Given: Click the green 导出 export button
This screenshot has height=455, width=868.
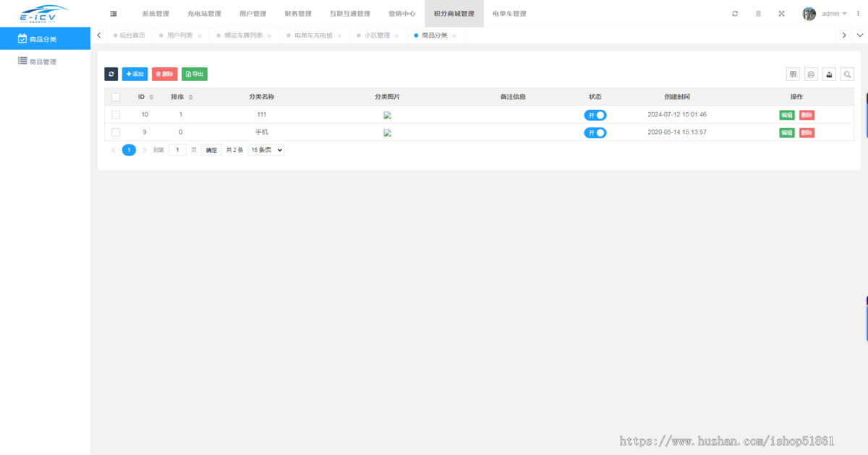Looking at the screenshot, I should 194,74.
